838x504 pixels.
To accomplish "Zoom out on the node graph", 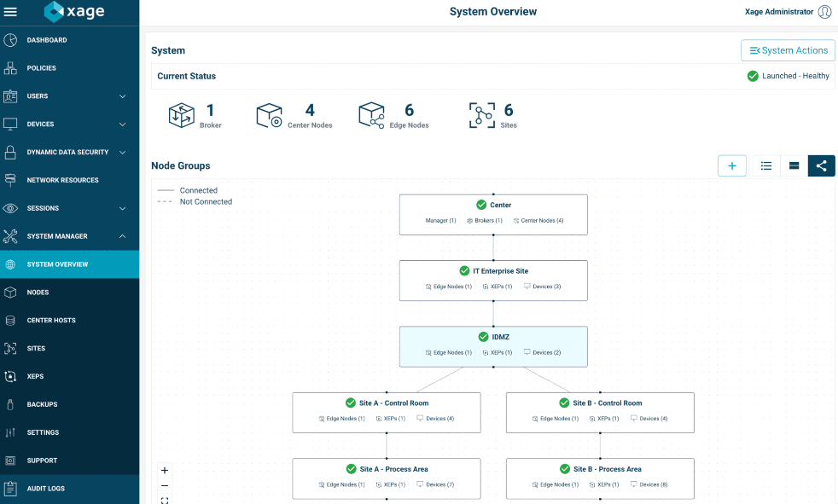I will pyautogui.click(x=165, y=485).
